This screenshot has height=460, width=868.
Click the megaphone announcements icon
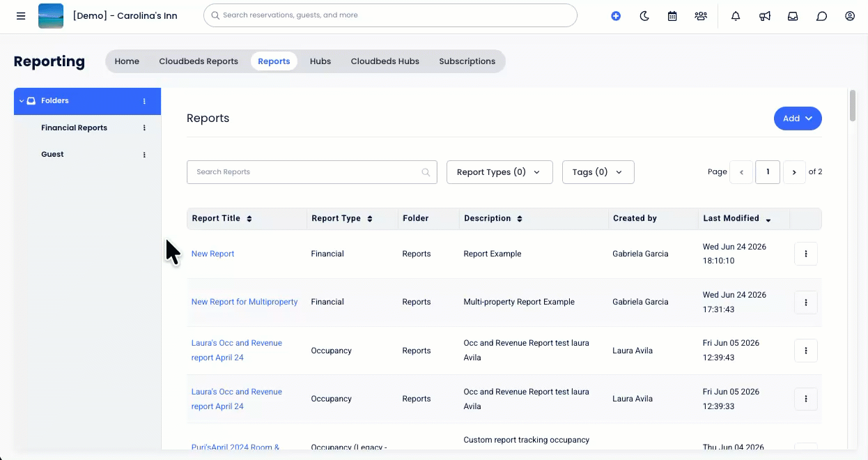coord(765,15)
